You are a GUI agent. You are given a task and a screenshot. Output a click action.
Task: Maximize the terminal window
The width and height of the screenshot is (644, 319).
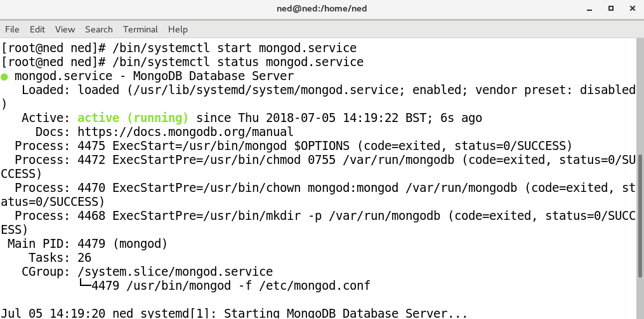click(x=611, y=9)
